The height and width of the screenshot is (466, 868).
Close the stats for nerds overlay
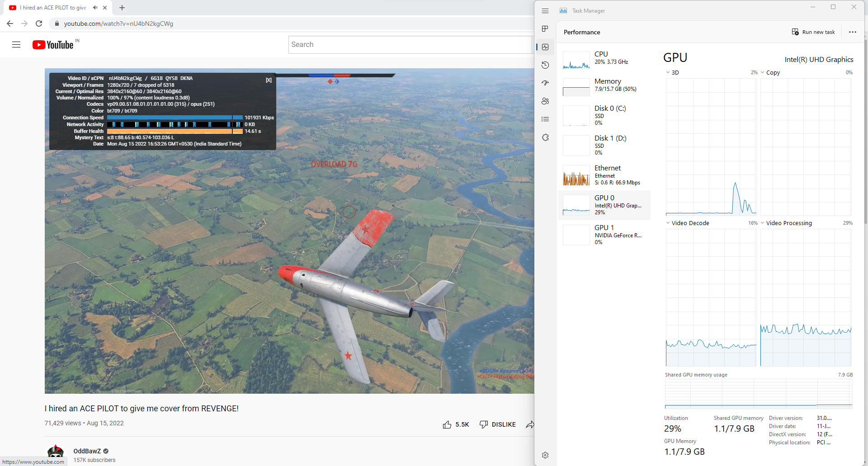[269, 80]
